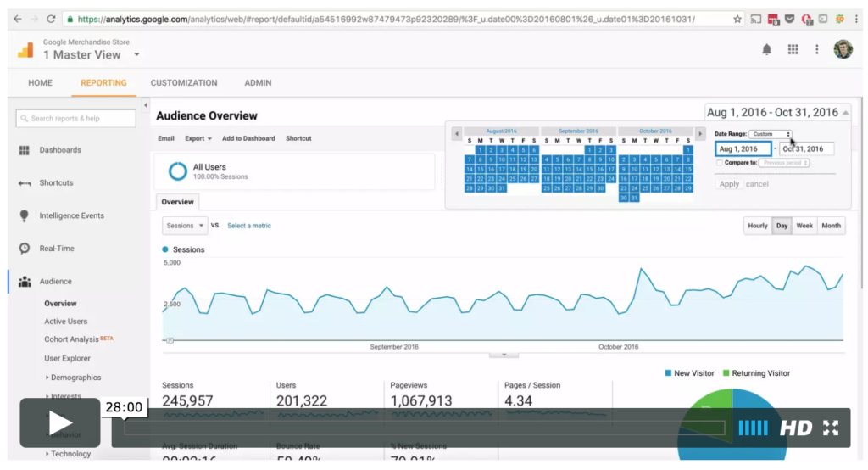The image size is (868, 470).
Task: Switch graph to Day view
Action: coord(782,226)
